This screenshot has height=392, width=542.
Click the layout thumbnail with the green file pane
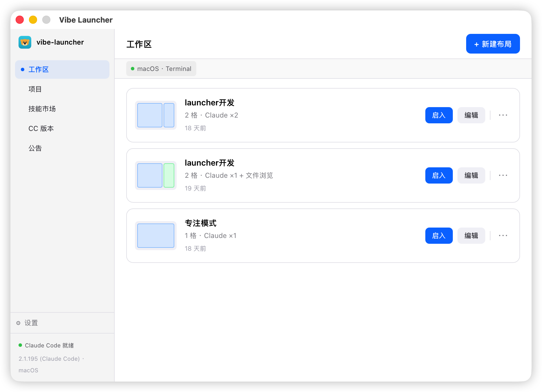coord(156,175)
